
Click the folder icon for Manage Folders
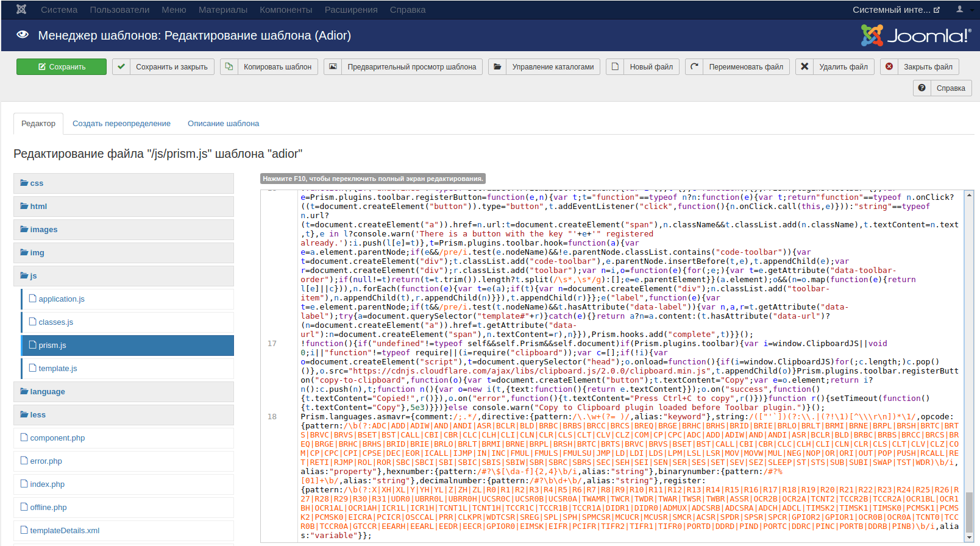[x=497, y=66]
